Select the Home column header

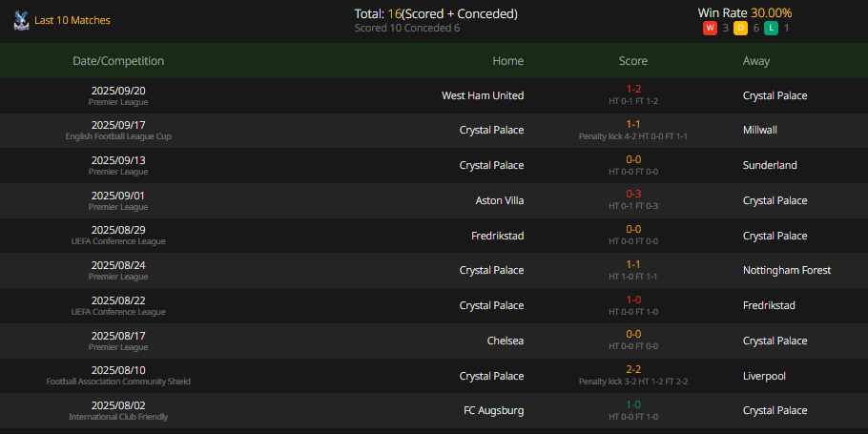click(x=507, y=61)
